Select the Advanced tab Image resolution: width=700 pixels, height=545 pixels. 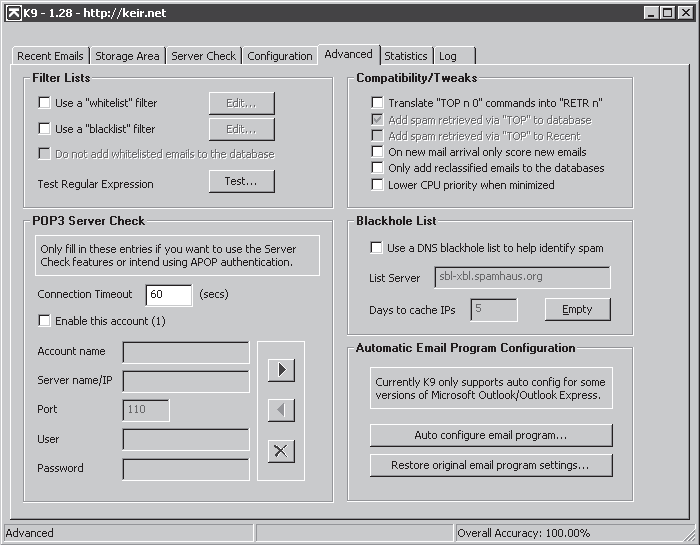tap(349, 54)
